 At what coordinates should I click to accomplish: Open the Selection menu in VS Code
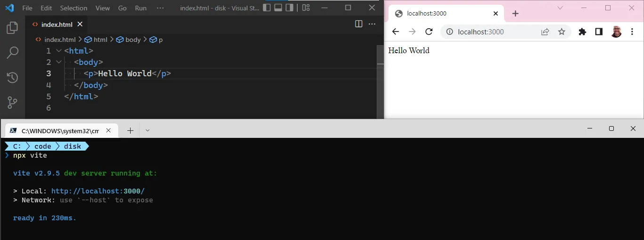point(74,8)
